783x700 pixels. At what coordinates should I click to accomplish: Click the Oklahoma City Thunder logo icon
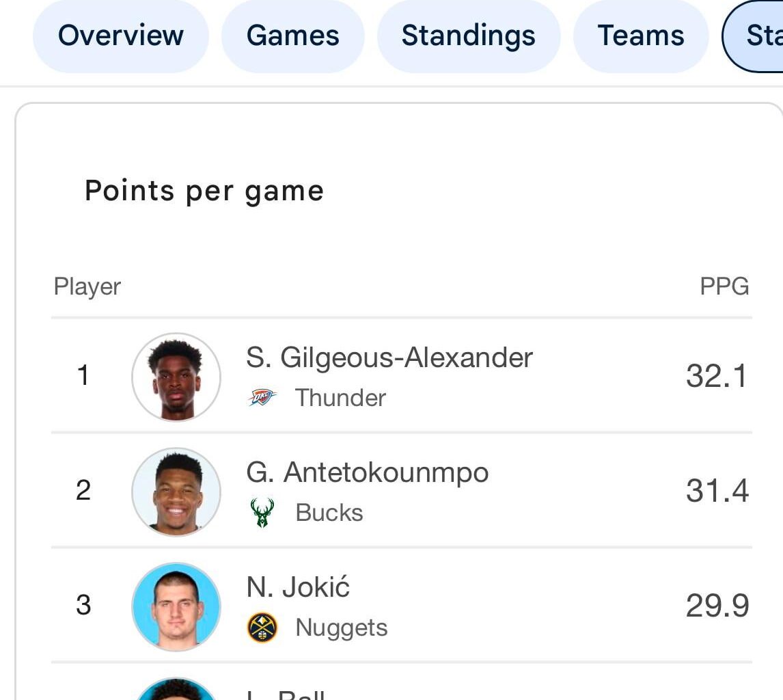262,397
